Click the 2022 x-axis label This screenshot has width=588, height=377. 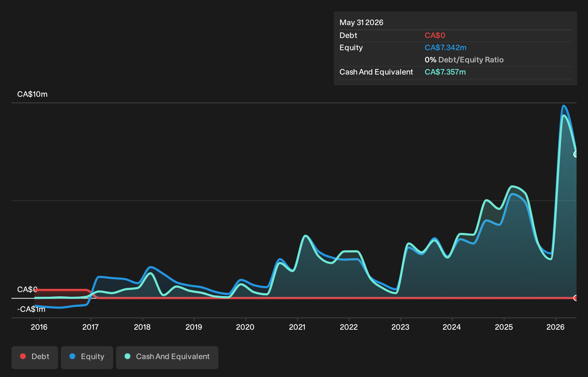click(349, 327)
